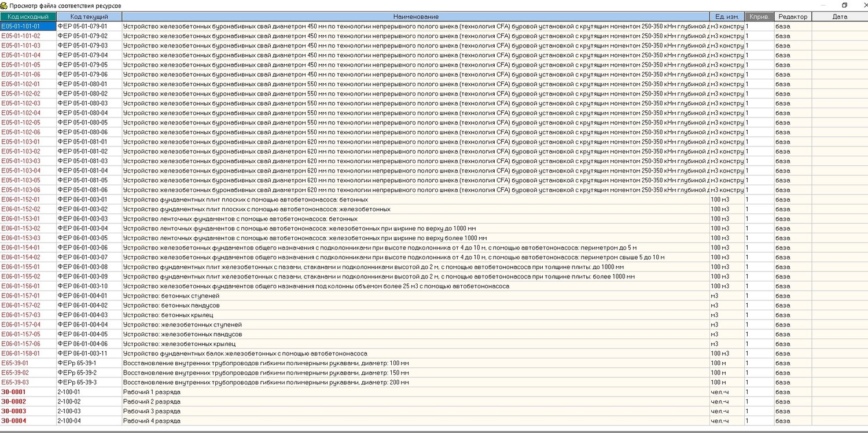Select name 'Устройство: железобетонных крылец'

[415, 344]
